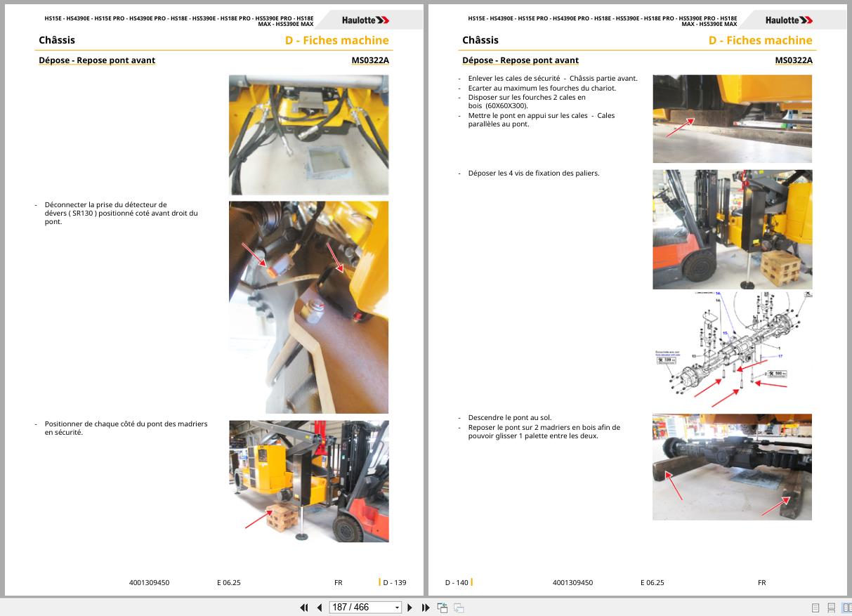Image resolution: width=852 pixels, height=616 pixels.
Task: Click 'FR' language mark on right page footer
Action: (x=762, y=582)
